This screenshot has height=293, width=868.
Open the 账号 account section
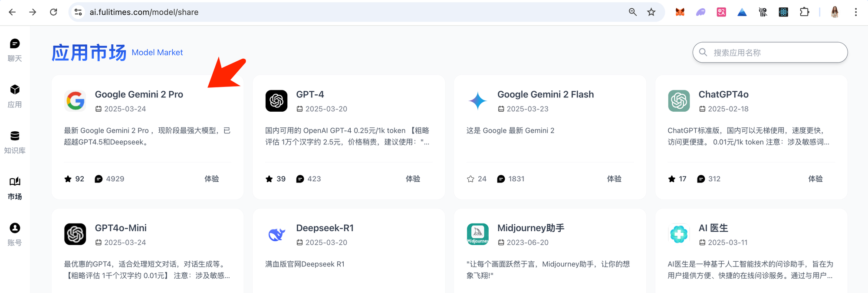pos(15,234)
